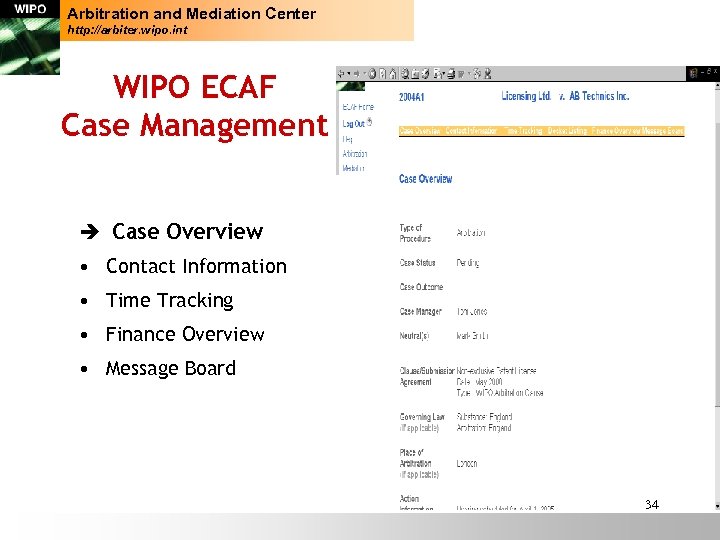Image resolution: width=720 pixels, height=540 pixels.
Task: Open the Back button history dropdown arrow
Action: pos(349,73)
